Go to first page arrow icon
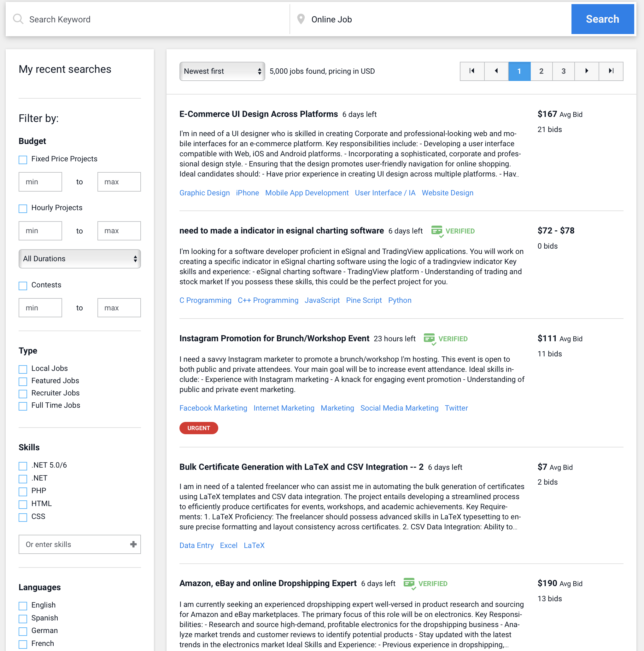 [472, 71]
